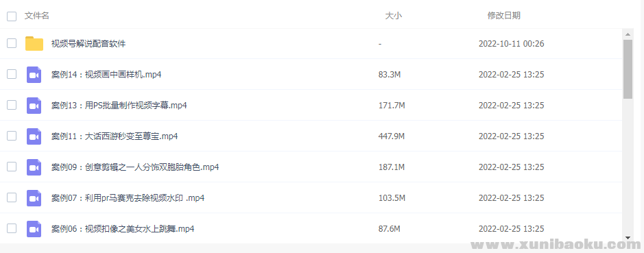Image resolution: width=644 pixels, height=253 pixels.
Task: Tick the select-all checkbox beside 文件名
Action: (x=12, y=16)
